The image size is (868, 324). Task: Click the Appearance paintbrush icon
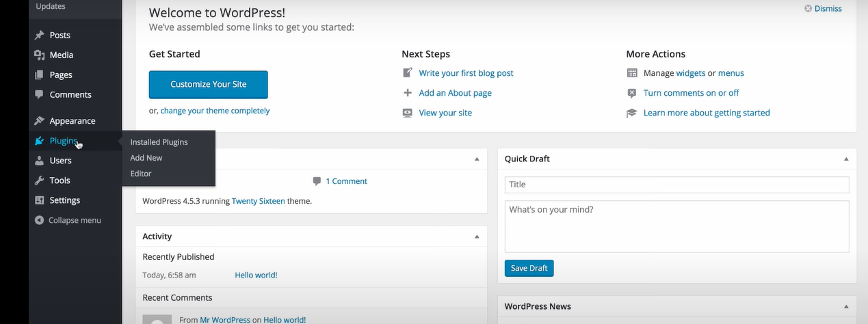click(39, 121)
